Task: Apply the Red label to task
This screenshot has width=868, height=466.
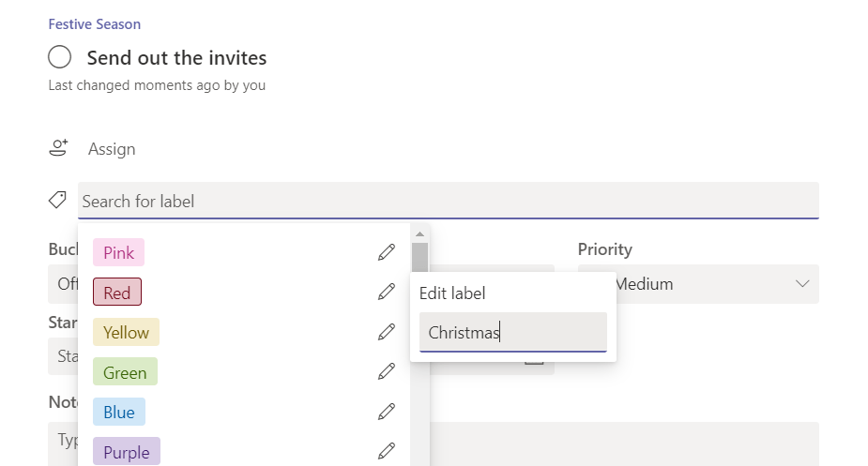Action: tap(117, 293)
